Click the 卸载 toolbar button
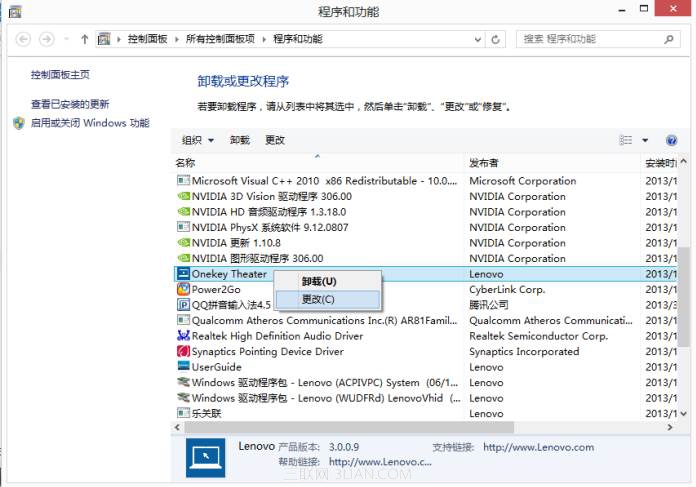Screen dimensions: 696x487 pyautogui.click(x=240, y=140)
